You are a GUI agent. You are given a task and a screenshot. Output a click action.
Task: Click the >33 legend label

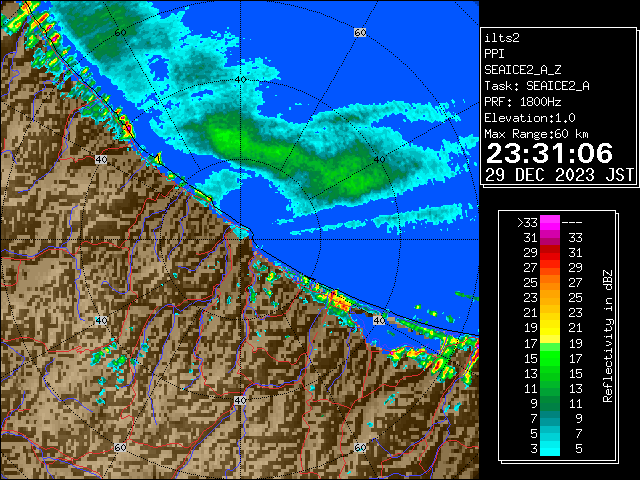(527, 223)
